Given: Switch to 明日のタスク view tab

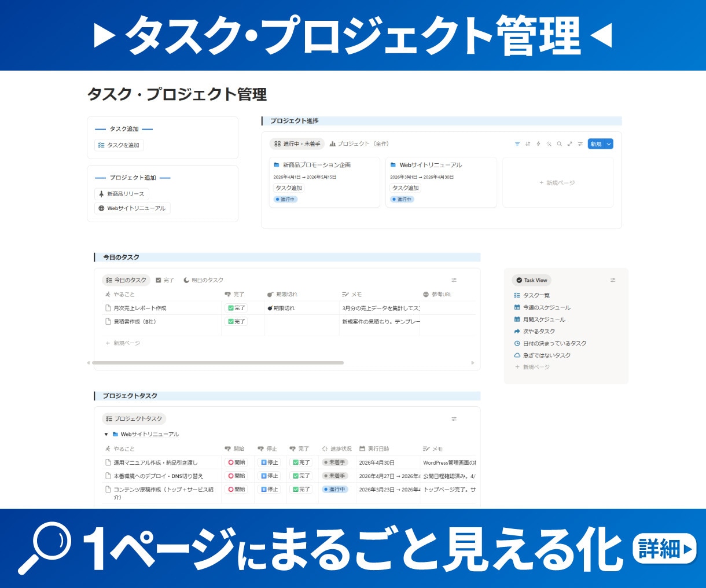Looking at the screenshot, I should click(203, 280).
